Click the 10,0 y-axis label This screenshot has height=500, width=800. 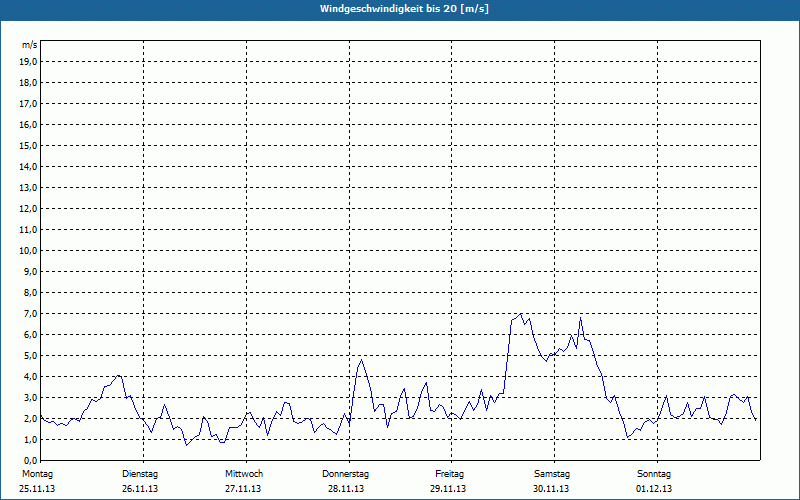(28, 251)
